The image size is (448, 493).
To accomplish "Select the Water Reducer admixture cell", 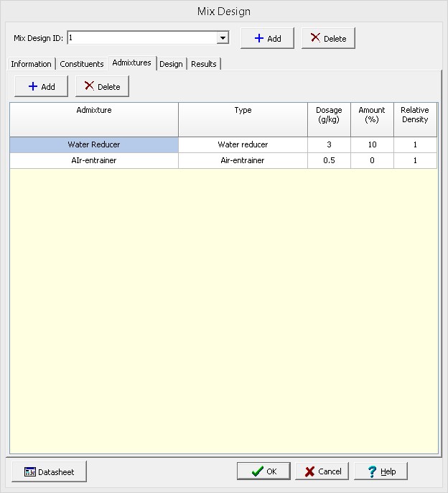I will (94, 144).
